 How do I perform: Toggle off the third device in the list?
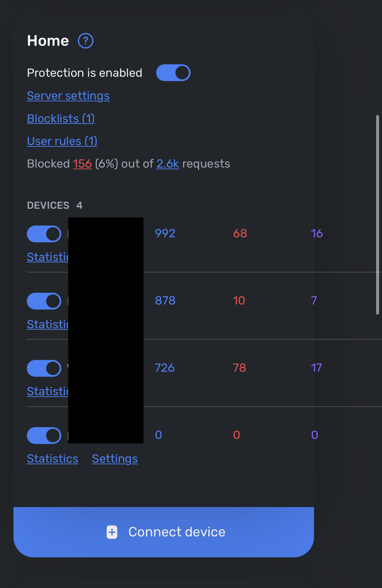click(44, 368)
